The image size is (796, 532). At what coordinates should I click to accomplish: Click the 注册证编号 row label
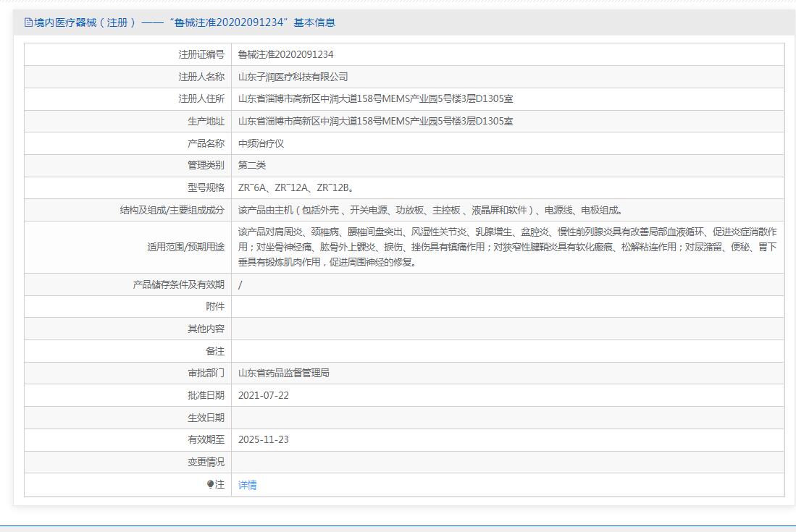tap(201, 54)
